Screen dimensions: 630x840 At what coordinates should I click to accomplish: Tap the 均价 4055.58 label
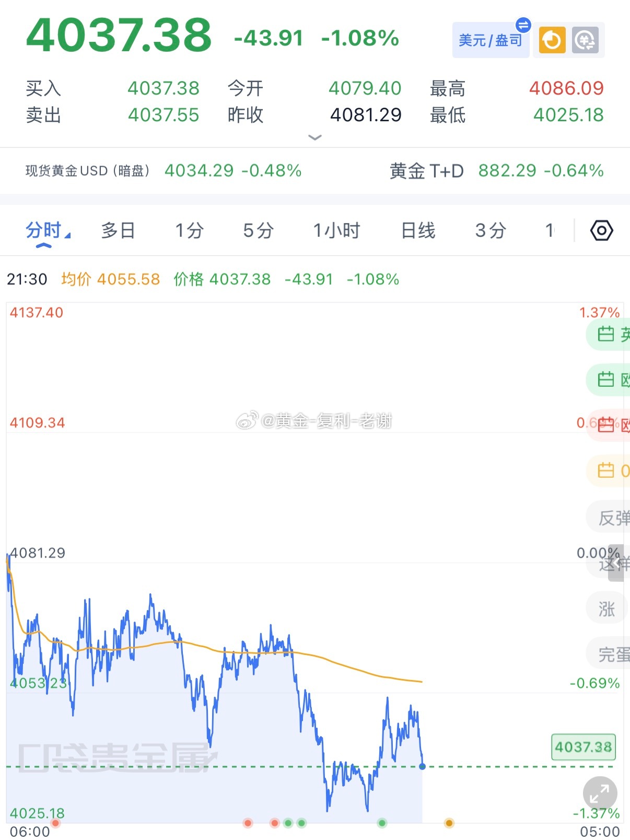point(110,279)
